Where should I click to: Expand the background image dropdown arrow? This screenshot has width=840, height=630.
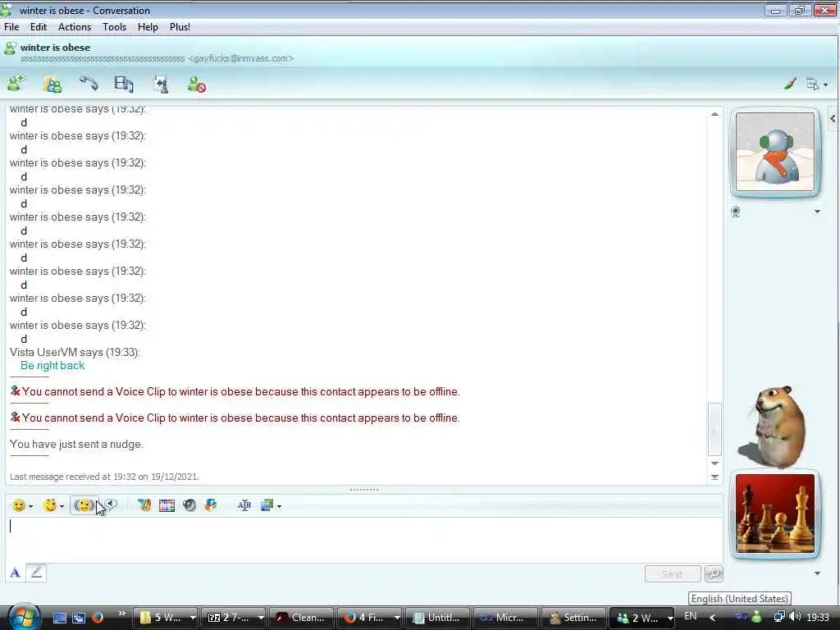(x=279, y=506)
